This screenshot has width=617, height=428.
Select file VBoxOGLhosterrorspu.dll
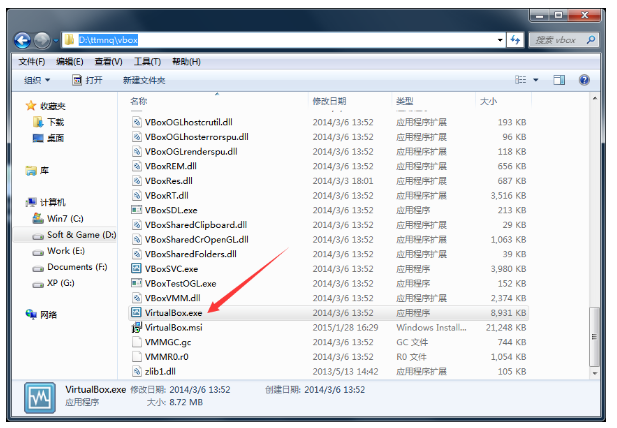[196, 137]
